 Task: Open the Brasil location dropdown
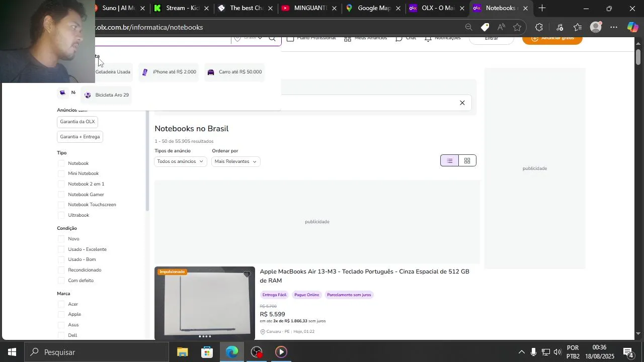pos(249,38)
